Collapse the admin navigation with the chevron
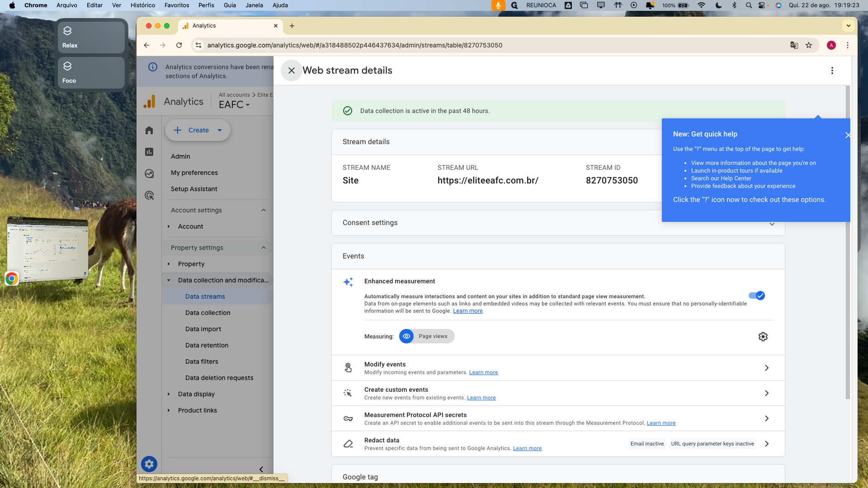The image size is (868, 488). click(x=261, y=469)
